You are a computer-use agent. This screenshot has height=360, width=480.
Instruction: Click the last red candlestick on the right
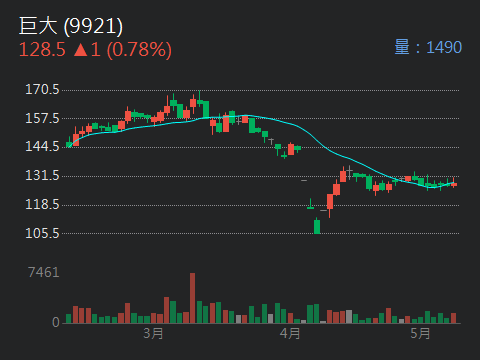click(x=454, y=184)
